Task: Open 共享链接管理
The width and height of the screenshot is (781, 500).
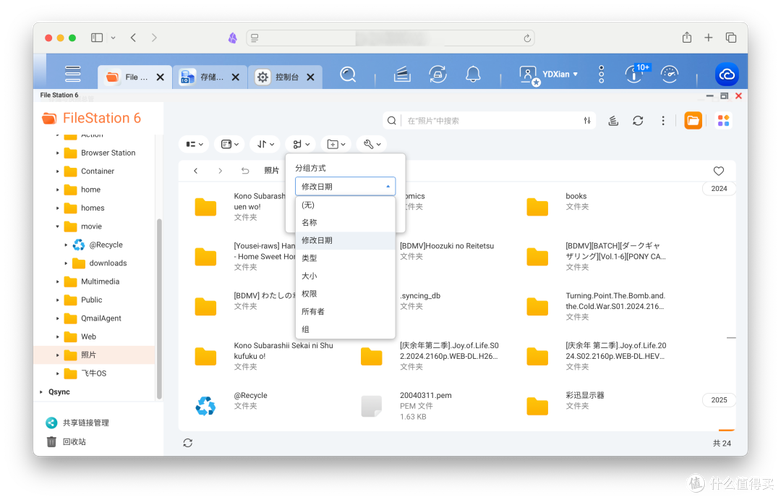Action: pyautogui.click(x=77, y=423)
